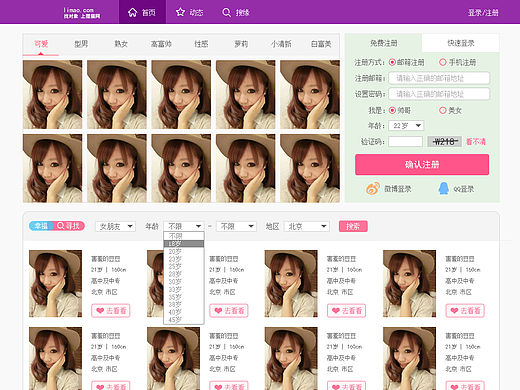Click the 注册邮箱 input field
The image size is (520, 390).
[439, 78]
